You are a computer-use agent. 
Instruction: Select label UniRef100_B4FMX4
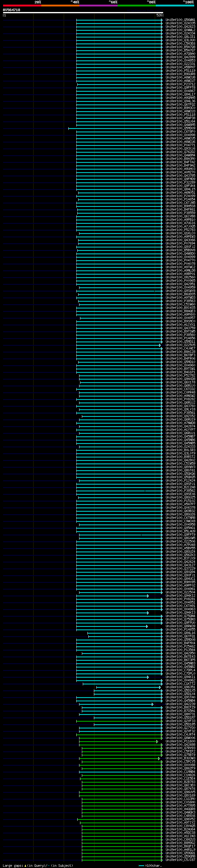tap(180, 643)
